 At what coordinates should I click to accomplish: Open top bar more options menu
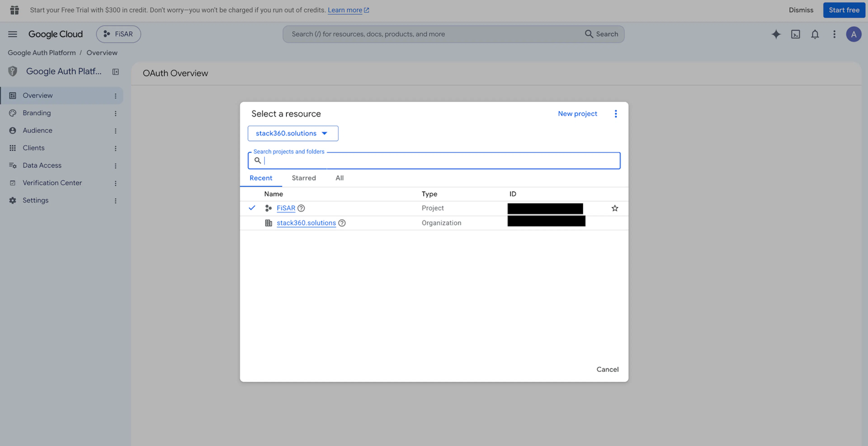(834, 34)
